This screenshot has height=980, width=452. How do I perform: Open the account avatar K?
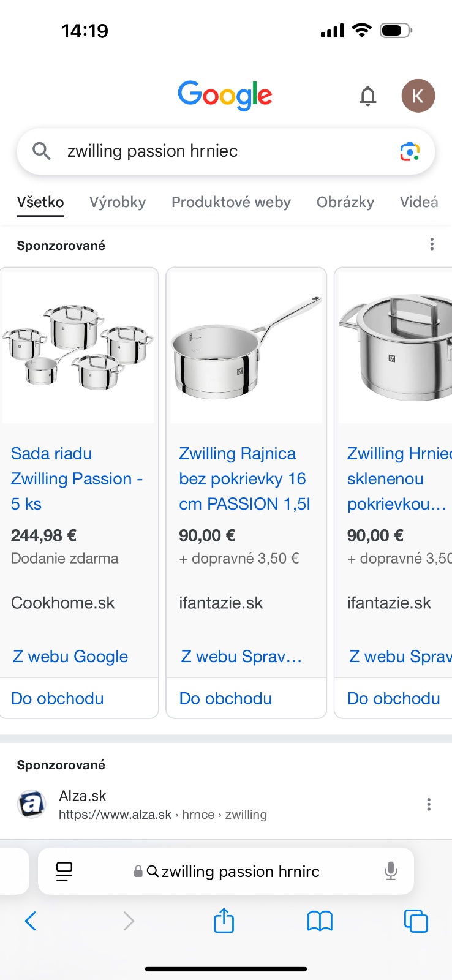pyautogui.click(x=418, y=96)
